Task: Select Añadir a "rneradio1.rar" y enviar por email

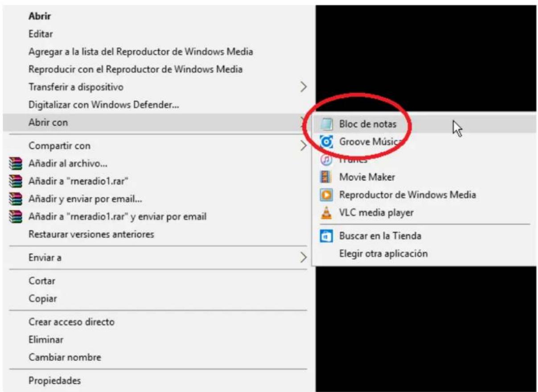Action: [118, 217]
